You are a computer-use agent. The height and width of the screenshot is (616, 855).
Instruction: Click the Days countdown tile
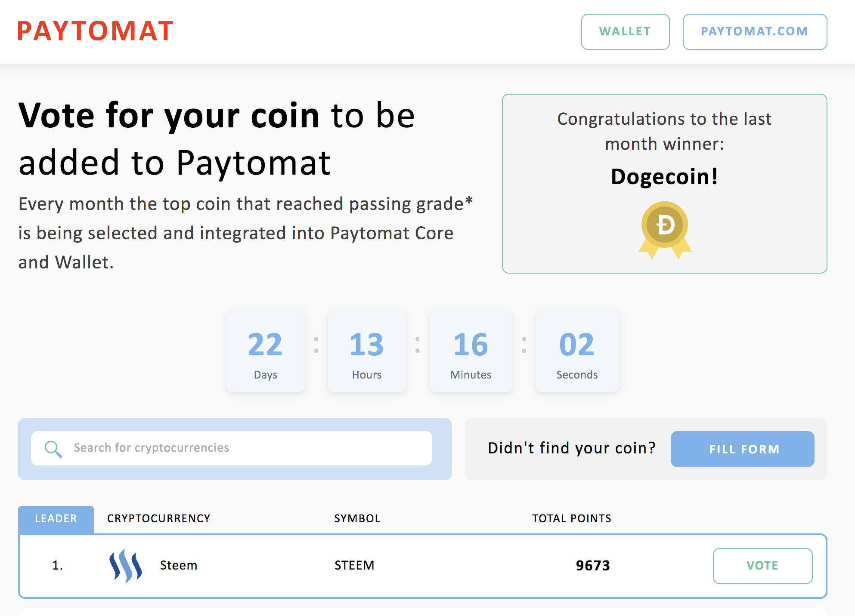click(266, 351)
